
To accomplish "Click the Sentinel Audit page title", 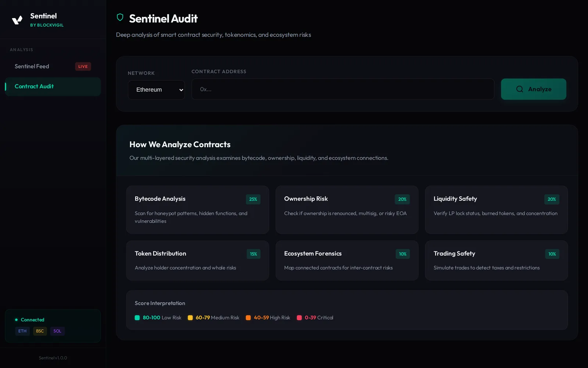I will point(164,18).
